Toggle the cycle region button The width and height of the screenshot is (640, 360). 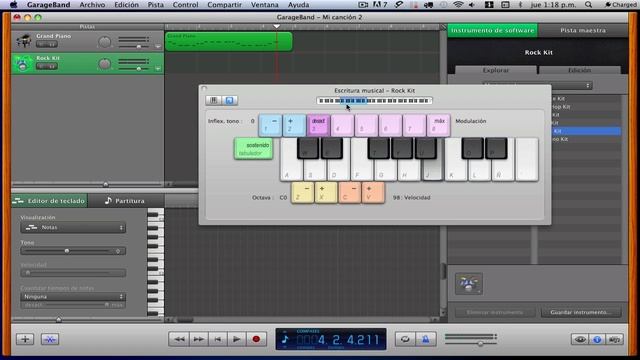pos(405,339)
